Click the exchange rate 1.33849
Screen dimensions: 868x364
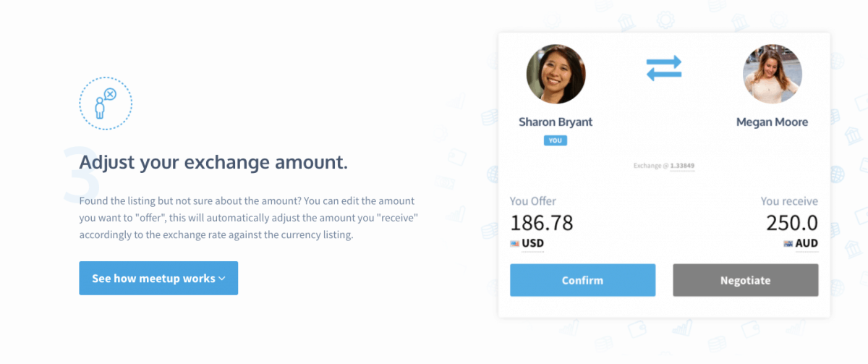click(682, 166)
